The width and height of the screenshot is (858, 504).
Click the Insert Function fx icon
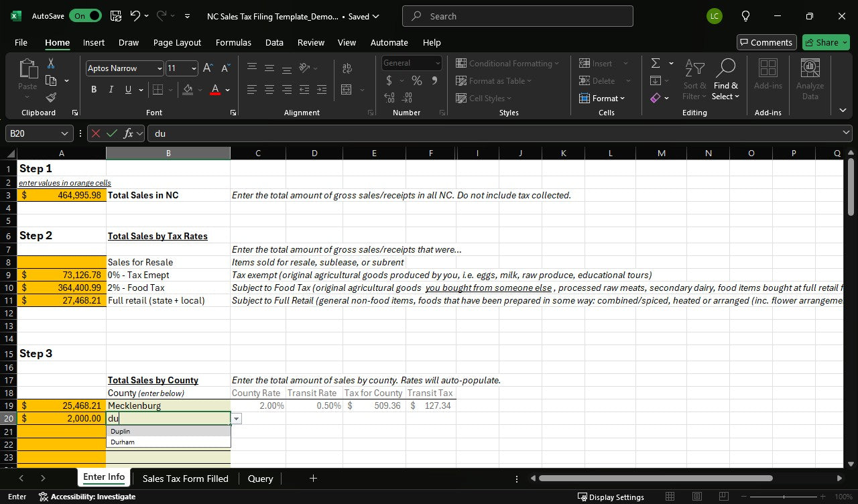tap(129, 133)
